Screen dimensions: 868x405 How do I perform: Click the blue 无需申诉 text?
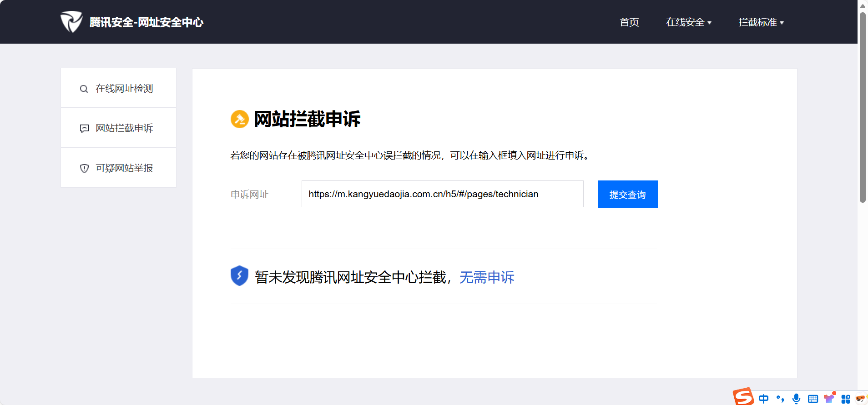coord(487,277)
